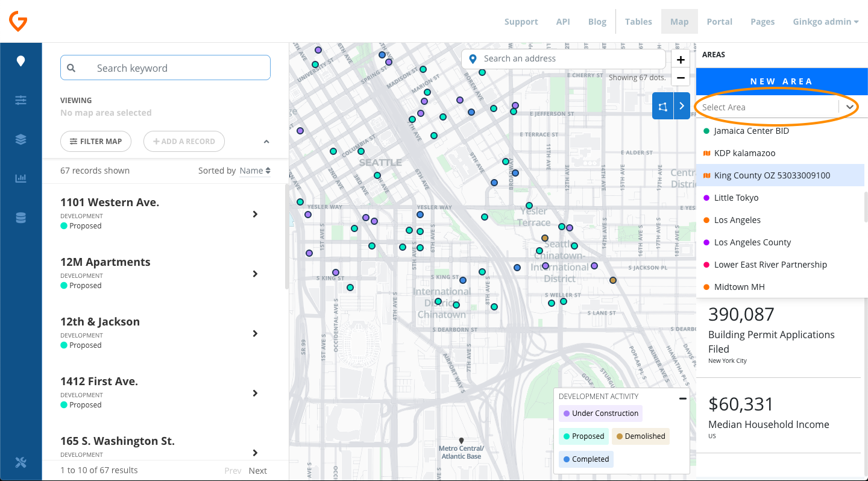
Task: Collapse the areas panel with arrow button
Action: [682, 106]
